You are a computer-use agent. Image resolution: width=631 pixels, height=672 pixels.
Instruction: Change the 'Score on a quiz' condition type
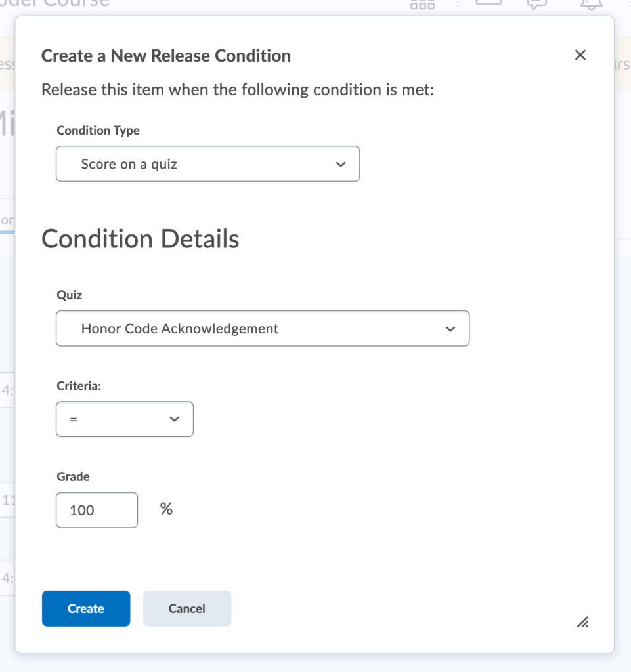[207, 163]
